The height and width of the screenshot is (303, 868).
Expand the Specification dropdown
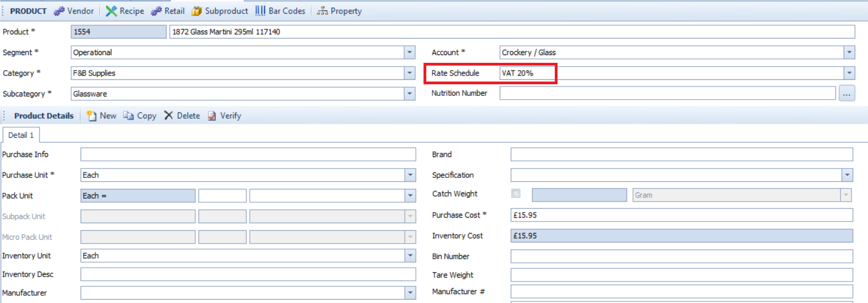[x=848, y=175]
